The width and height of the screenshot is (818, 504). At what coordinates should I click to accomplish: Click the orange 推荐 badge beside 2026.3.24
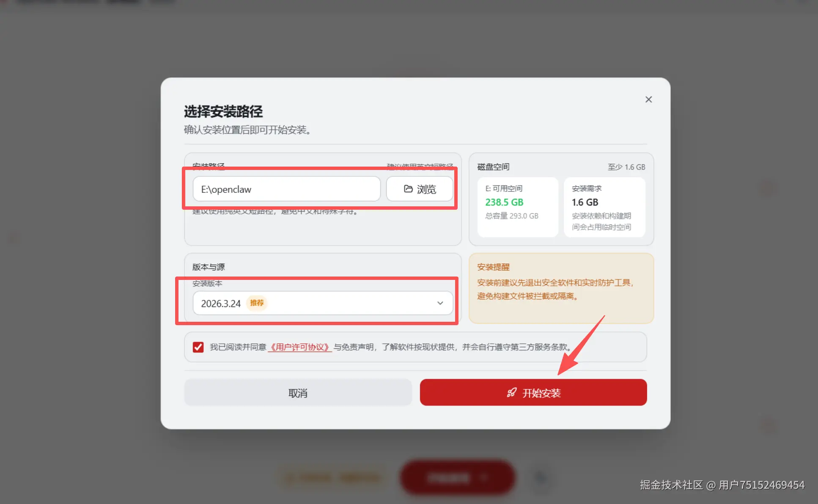[x=257, y=303]
